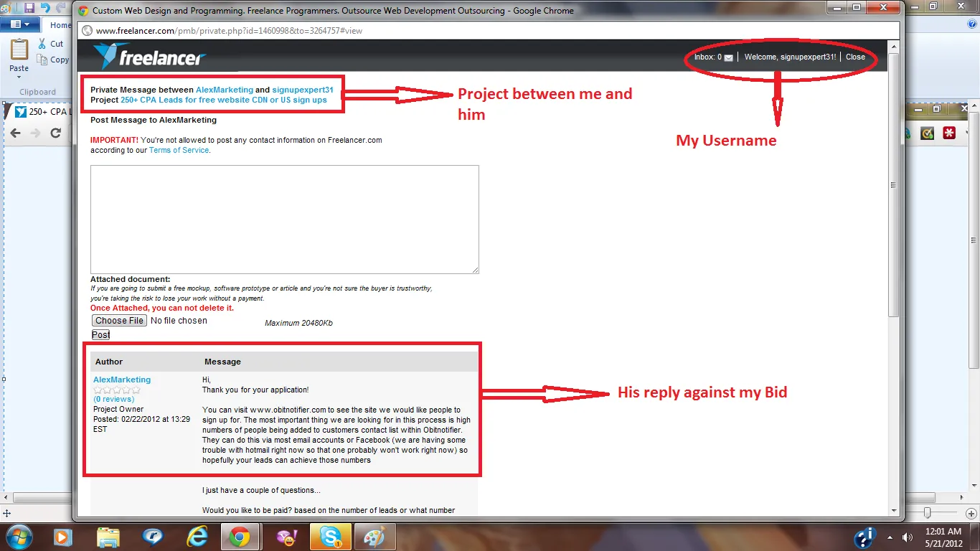Screen dimensions: 980x551
Task: Click the message text area
Action: 285,220
